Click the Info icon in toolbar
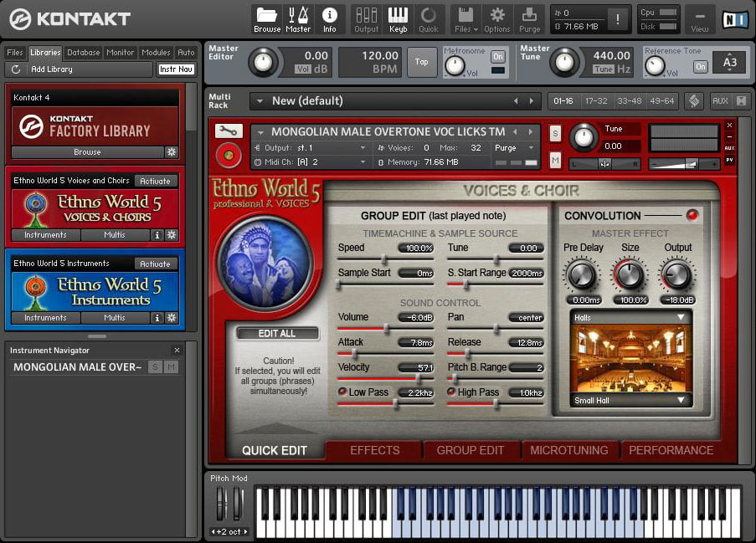Image resolution: width=756 pixels, height=543 pixels. [329, 20]
